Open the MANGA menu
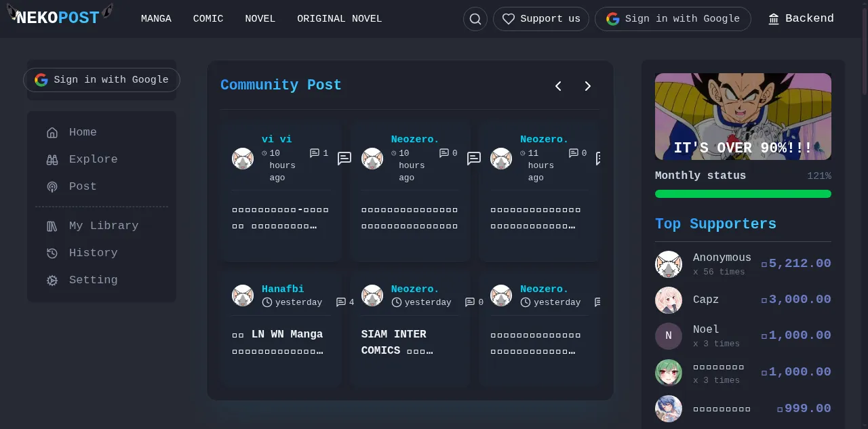Viewport: 868px width, 429px height. click(156, 19)
